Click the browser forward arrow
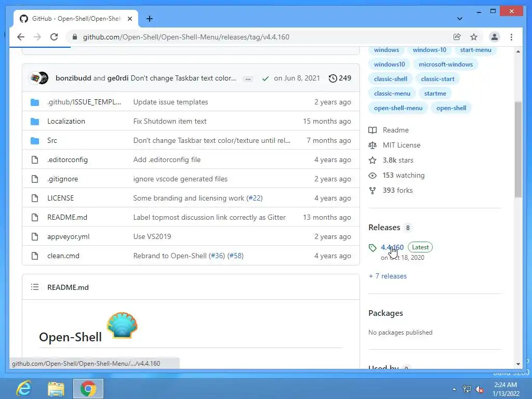 [x=37, y=37]
